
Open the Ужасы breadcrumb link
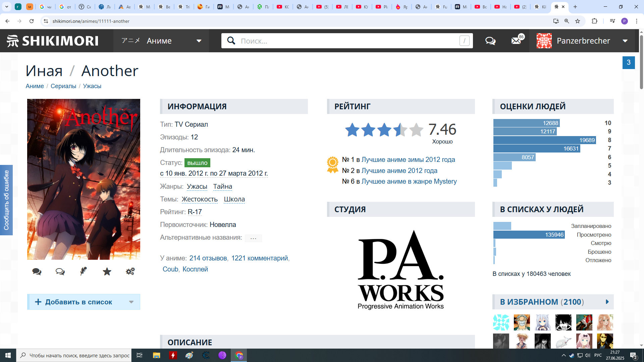click(92, 86)
